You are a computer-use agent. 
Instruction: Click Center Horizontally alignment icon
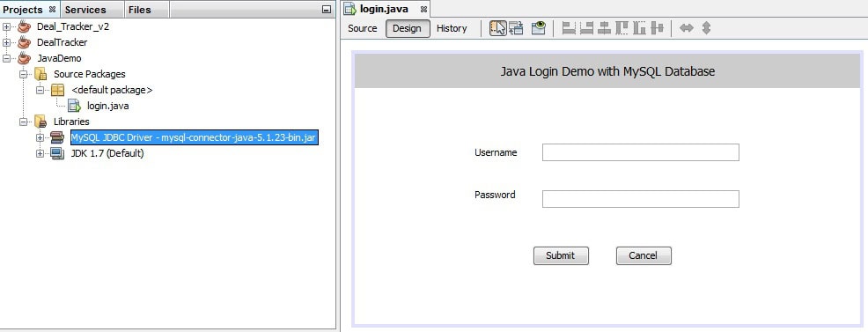tap(604, 28)
